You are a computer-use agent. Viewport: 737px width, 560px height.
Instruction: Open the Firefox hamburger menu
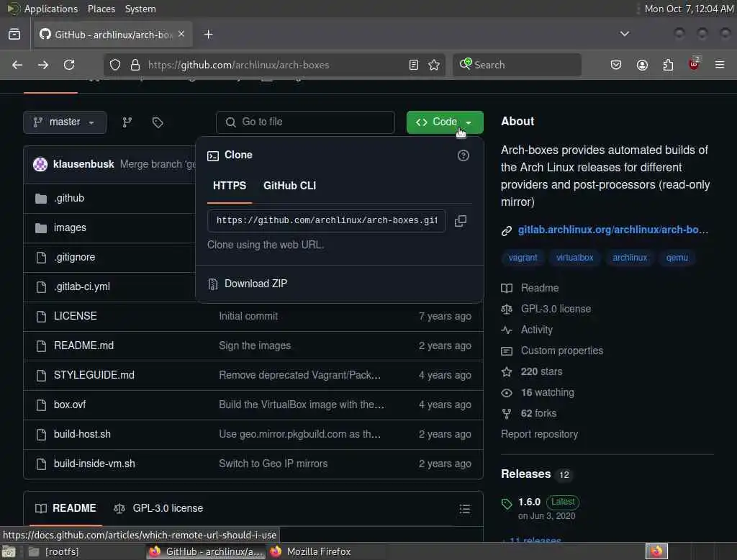click(720, 65)
